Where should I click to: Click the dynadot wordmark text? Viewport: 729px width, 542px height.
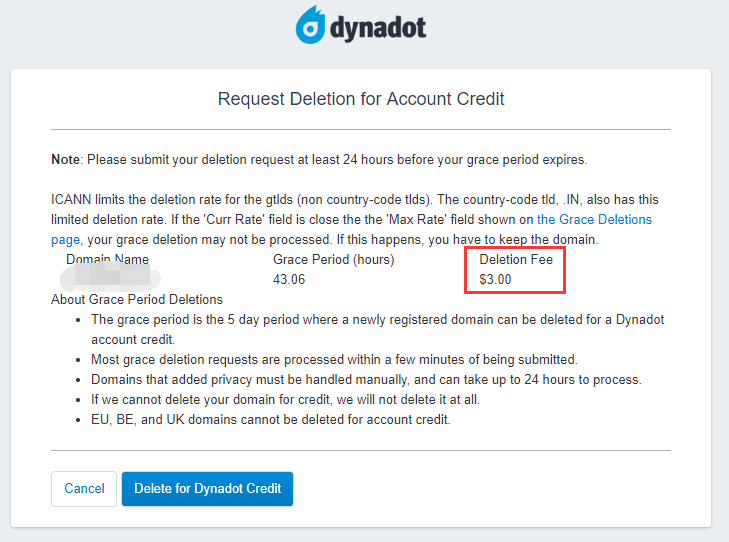[378, 28]
